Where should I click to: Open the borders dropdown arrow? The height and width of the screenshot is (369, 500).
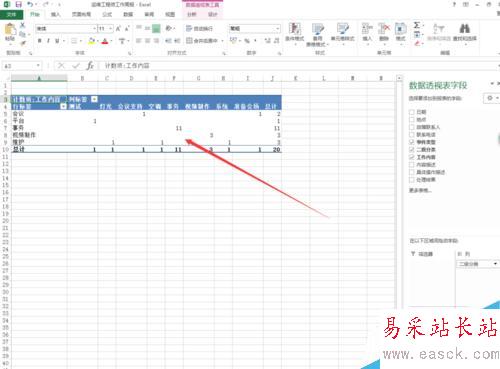pos(80,41)
